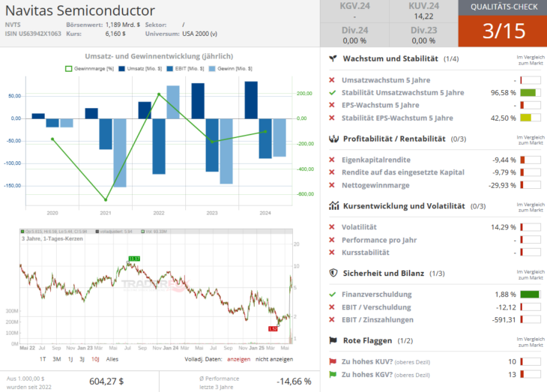Image resolution: width=547 pixels, height=392 pixels.
Task: Switch chart range to 3M
Action: click(x=57, y=359)
